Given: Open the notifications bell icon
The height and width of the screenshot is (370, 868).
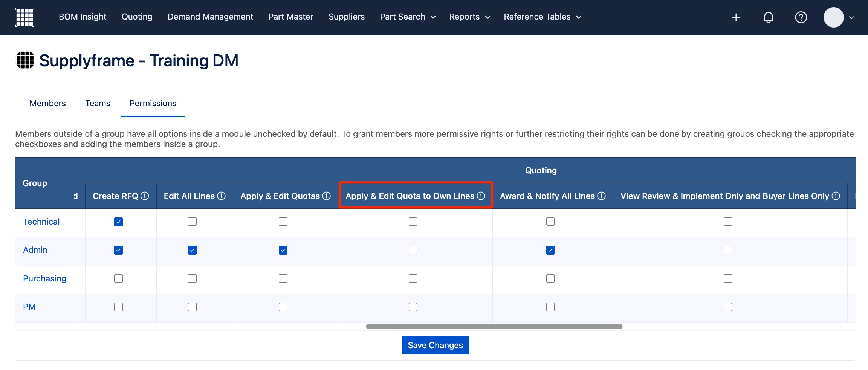Looking at the screenshot, I should coord(769,17).
